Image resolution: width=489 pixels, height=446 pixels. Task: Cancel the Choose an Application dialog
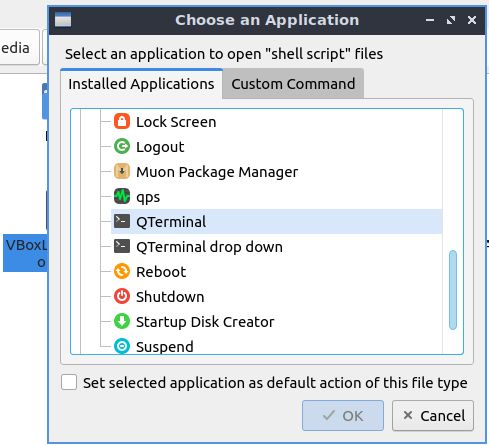pos(433,416)
